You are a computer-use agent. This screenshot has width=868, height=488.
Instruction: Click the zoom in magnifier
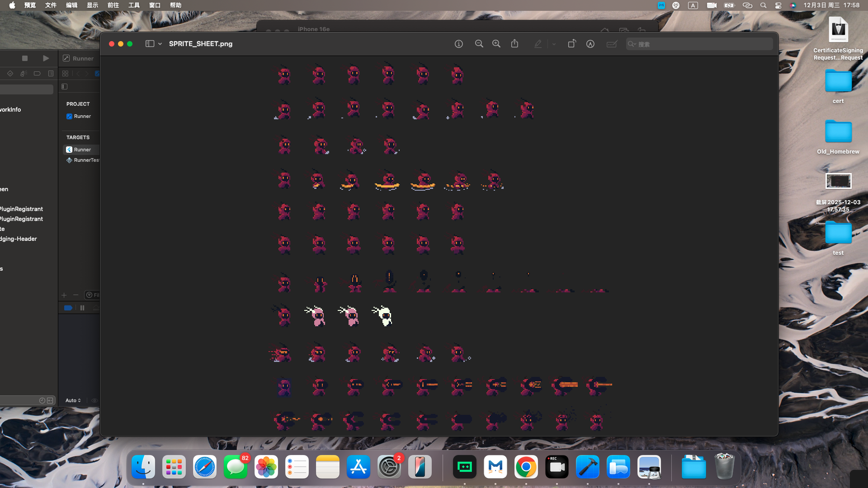tap(496, 44)
